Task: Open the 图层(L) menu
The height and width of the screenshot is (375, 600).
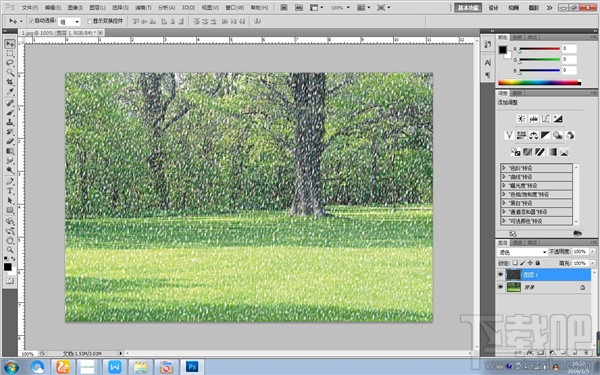Action: (97, 8)
